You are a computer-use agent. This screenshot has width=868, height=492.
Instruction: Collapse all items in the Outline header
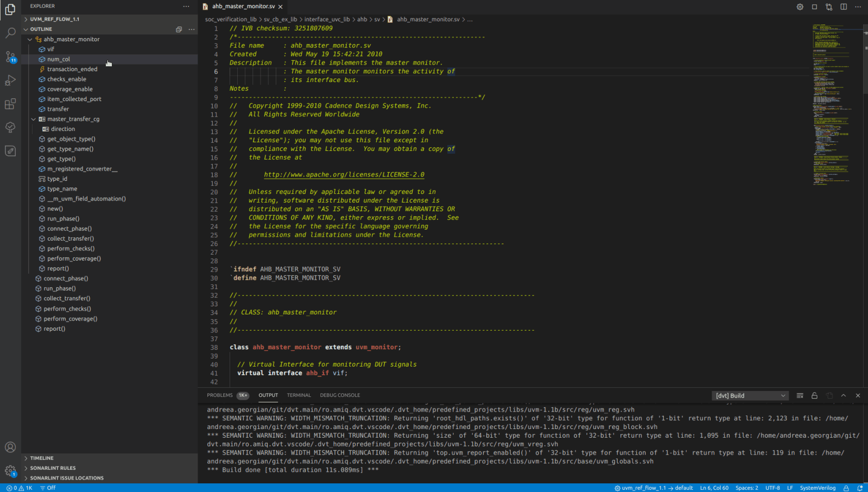[x=179, y=29]
